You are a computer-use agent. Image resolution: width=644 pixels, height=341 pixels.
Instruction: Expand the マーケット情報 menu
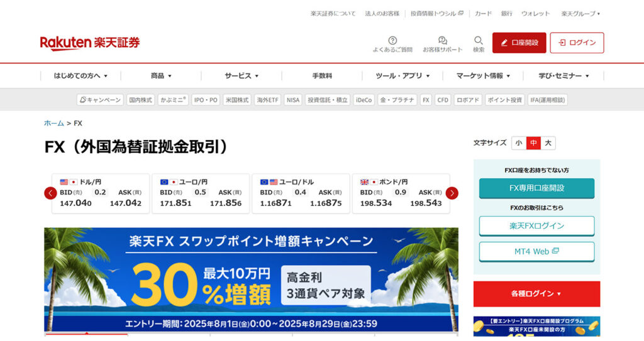483,76
